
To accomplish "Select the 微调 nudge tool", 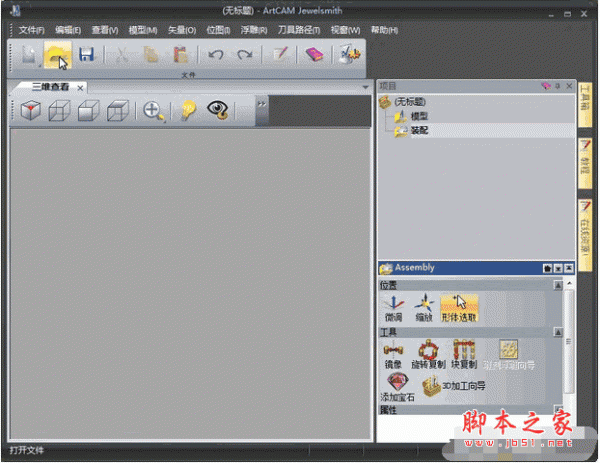I will [x=393, y=308].
